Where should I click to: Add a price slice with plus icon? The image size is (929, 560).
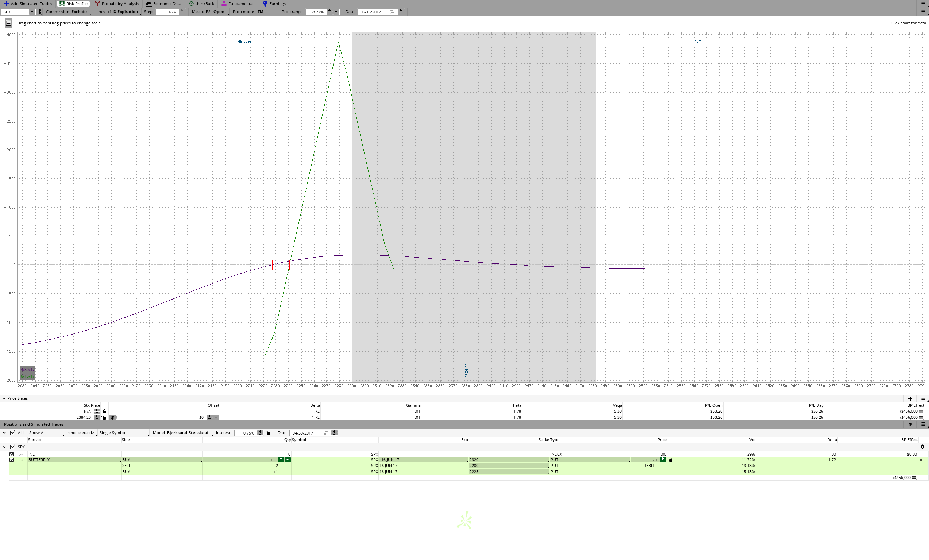910,398
